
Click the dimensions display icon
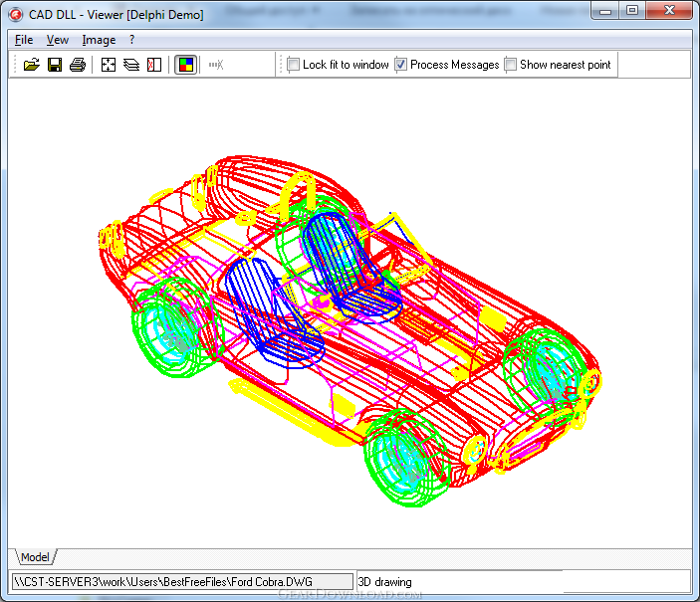coord(216,65)
